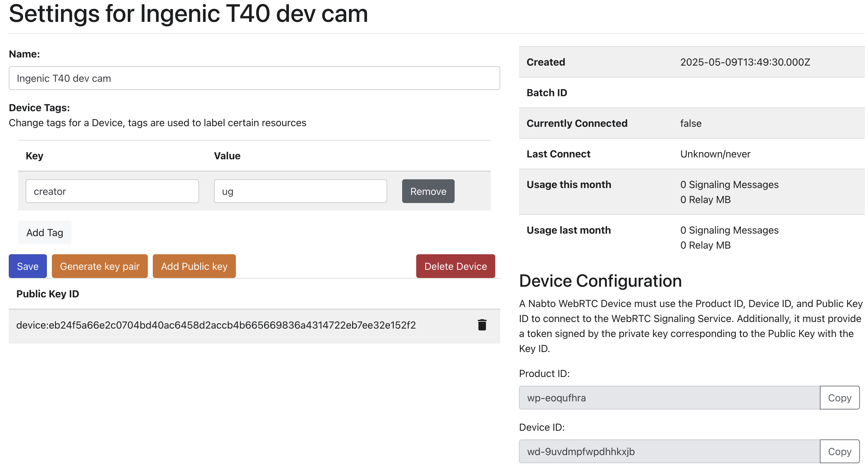Click the Created timestamp value
This screenshot has width=868, height=476.
745,62
